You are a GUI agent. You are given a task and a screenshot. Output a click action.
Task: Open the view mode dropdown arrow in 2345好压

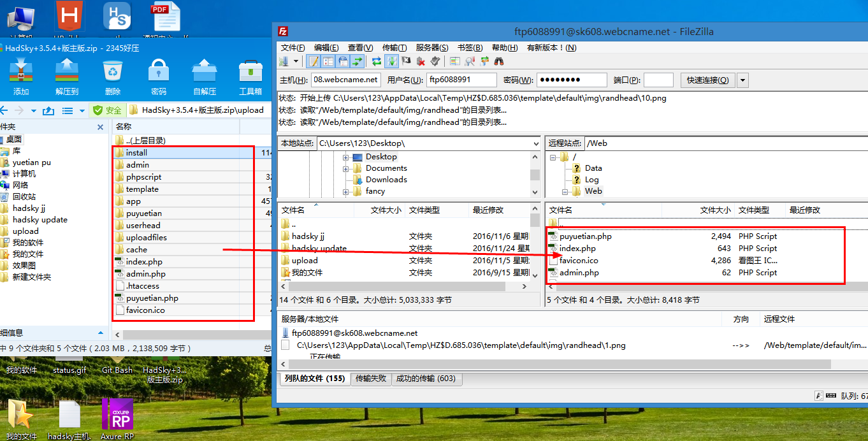(x=82, y=111)
